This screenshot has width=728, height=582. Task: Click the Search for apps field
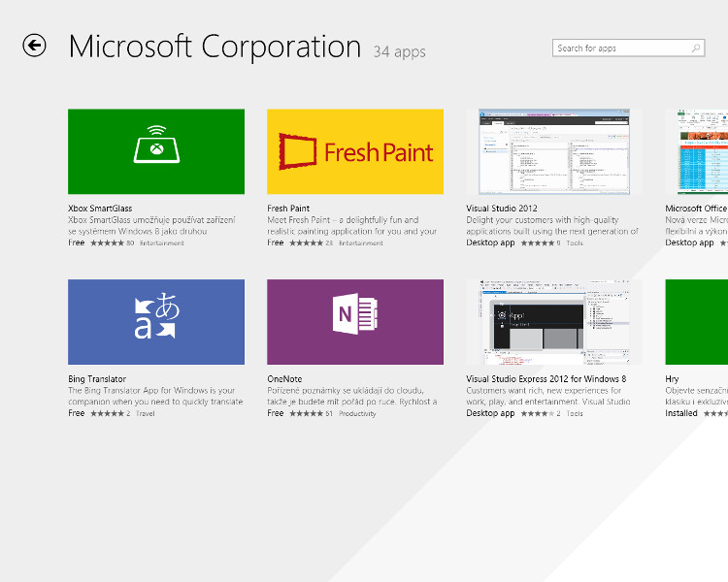click(629, 48)
